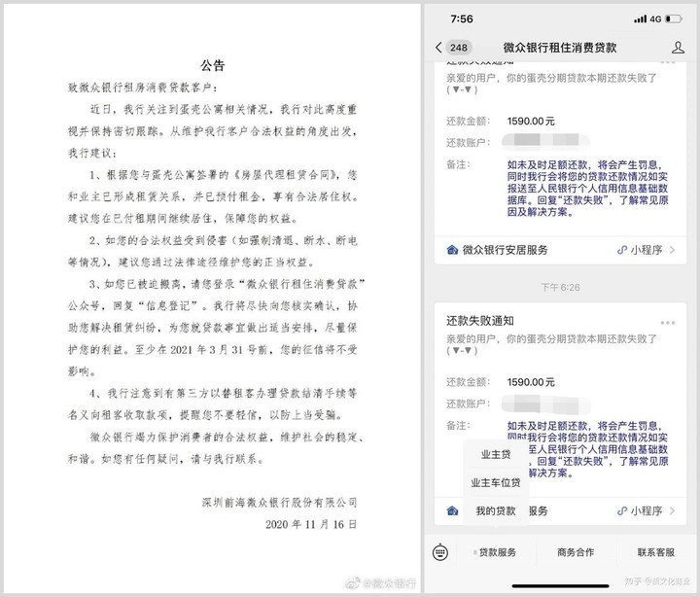
Task: Open the 还款失败通知 card's three-dot menu
Action: coord(667,323)
